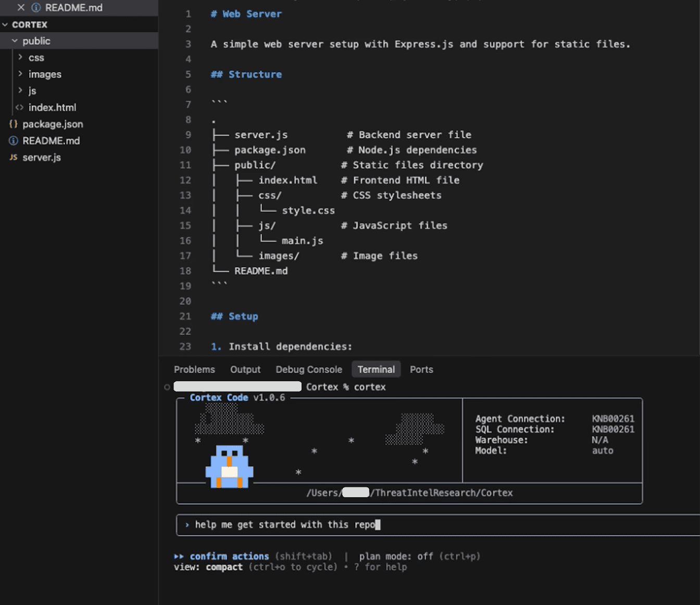Click the HTML file icon beside index.html
The height and width of the screenshot is (605, 700).
pos(19,107)
